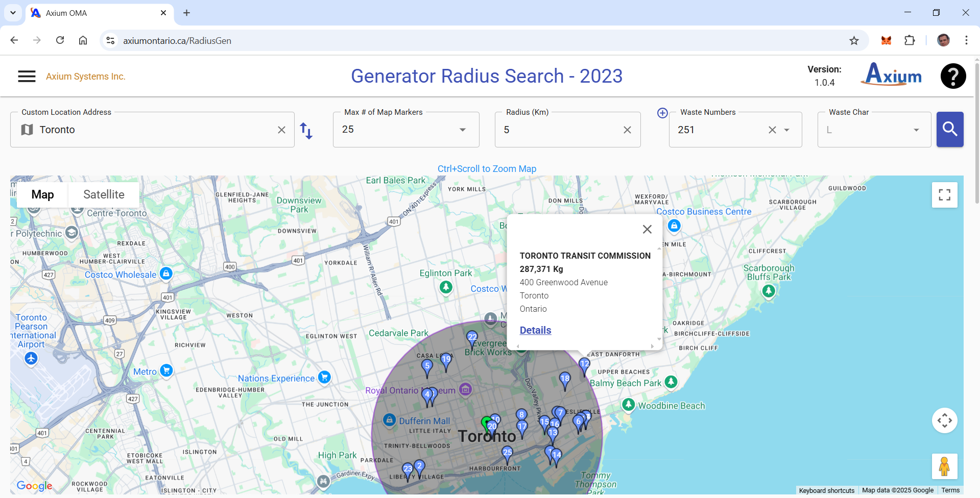Image resolution: width=980 pixels, height=498 pixels.
Task: Select map marker number 19
Action: tap(446, 361)
